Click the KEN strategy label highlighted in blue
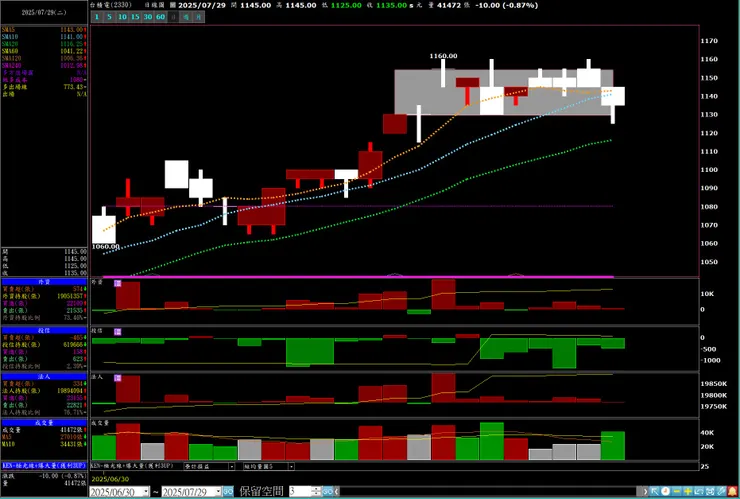This screenshot has width=740, height=499. pos(44,465)
